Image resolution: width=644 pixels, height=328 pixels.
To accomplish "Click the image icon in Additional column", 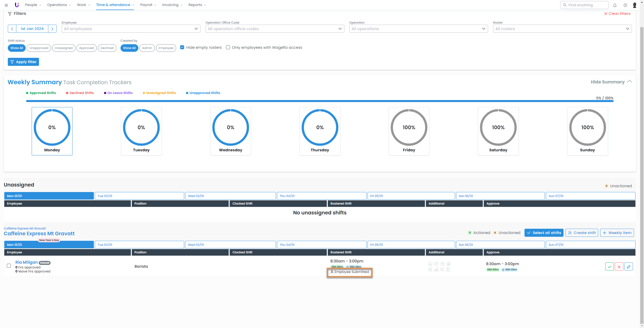I will point(430,264).
